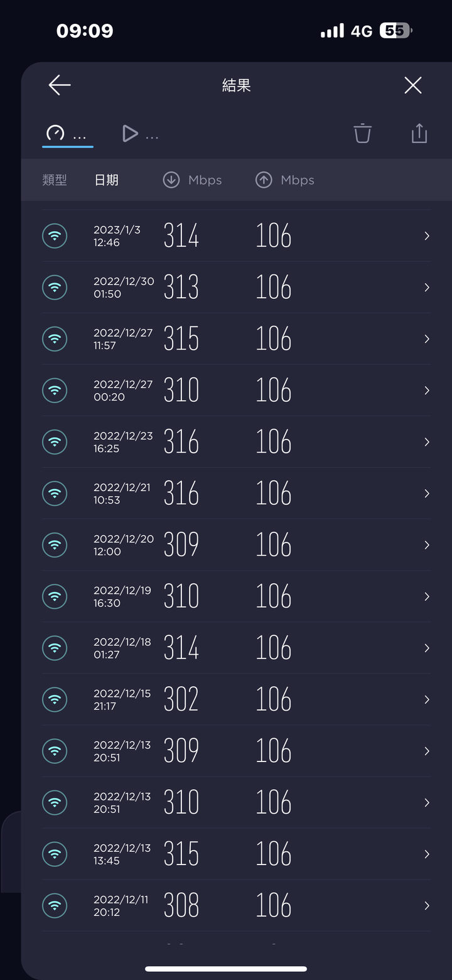The width and height of the screenshot is (452, 980).
Task: Switch to the speedometer results tab
Action: click(67, 134)
